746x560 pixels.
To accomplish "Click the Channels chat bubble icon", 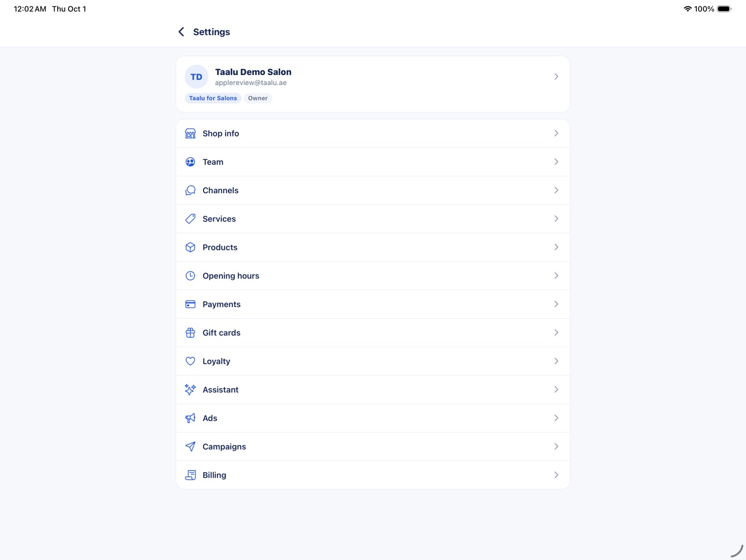I will [x=190, y=190].
